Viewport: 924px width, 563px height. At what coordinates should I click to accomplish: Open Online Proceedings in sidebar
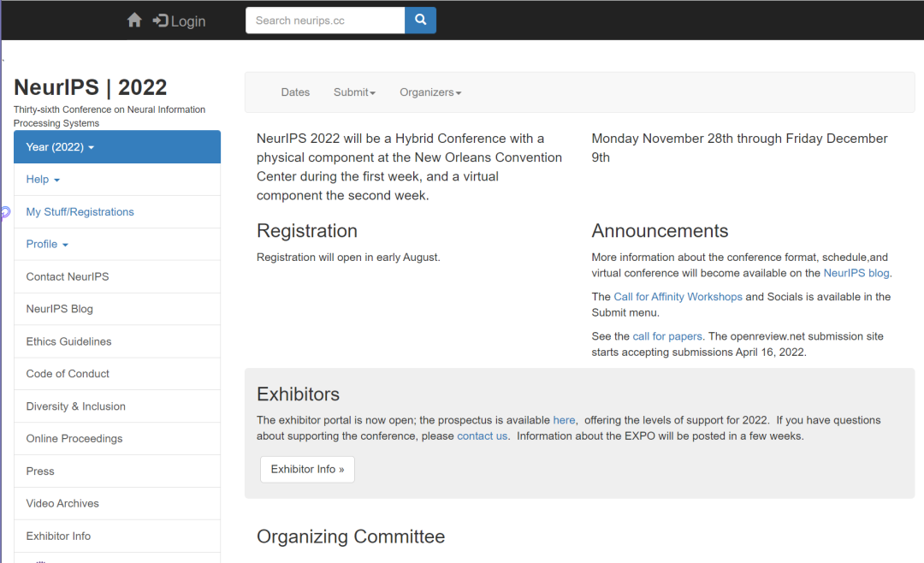(117, 439)
